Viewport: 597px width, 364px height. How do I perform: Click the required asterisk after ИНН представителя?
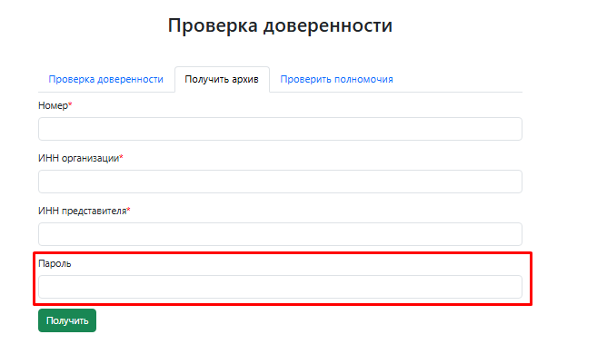pos(128,211)
